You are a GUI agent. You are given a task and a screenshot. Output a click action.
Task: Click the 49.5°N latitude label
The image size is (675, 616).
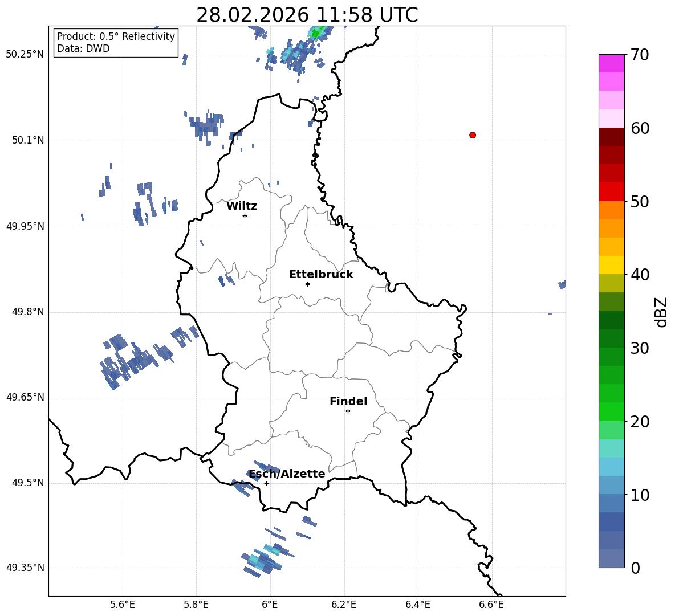[x=28, y=483]
